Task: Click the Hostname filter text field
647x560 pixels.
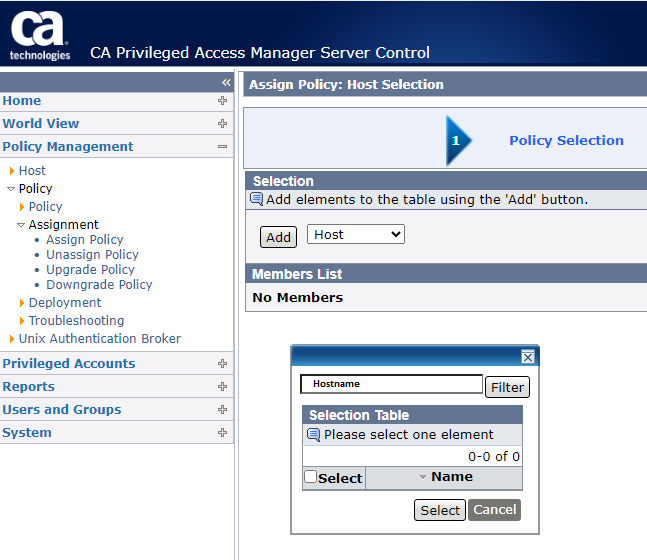Action: point(391,384)
